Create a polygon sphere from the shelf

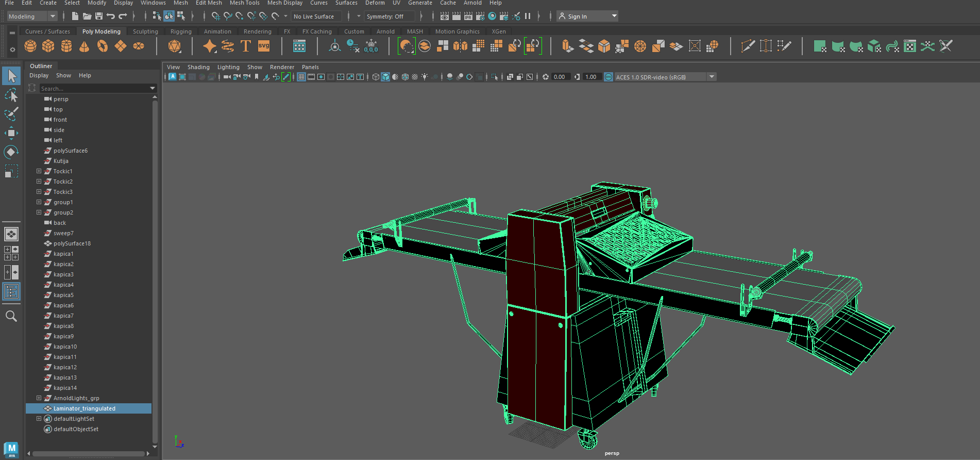click(x=30, y=46)
